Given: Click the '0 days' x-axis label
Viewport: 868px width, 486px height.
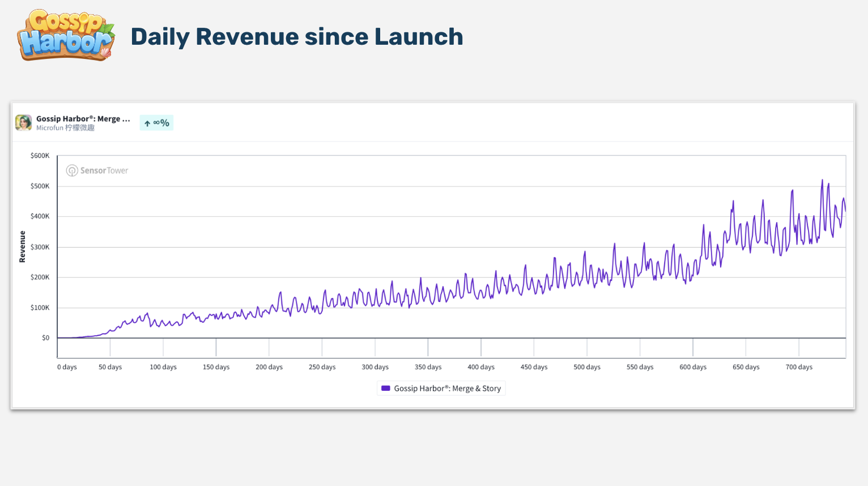Looking at the screenshot, I should [67, 367].
